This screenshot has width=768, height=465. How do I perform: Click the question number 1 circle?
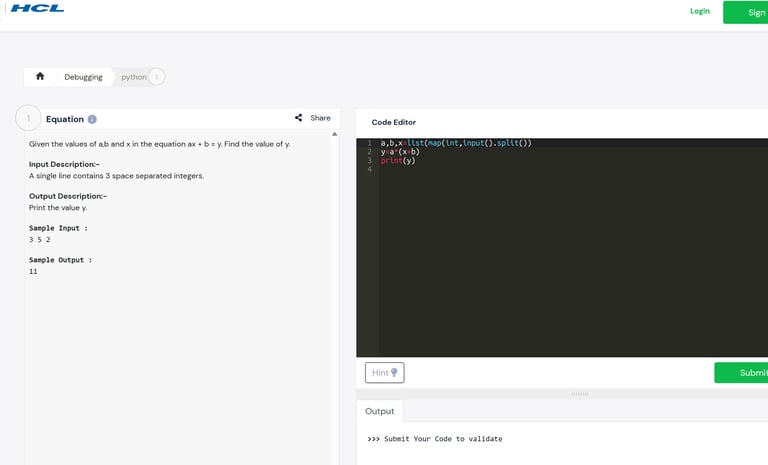pyautogui.click(x=28, y=118)
